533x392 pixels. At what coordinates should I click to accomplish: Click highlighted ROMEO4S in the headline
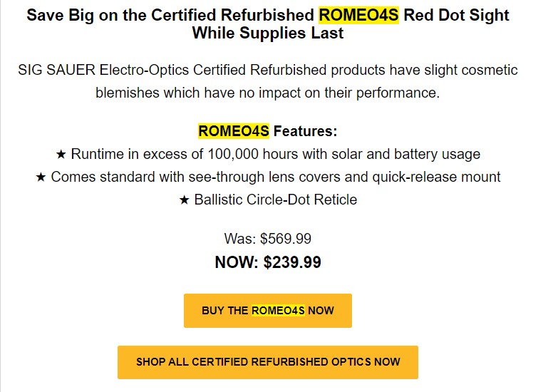click(358, 15)
